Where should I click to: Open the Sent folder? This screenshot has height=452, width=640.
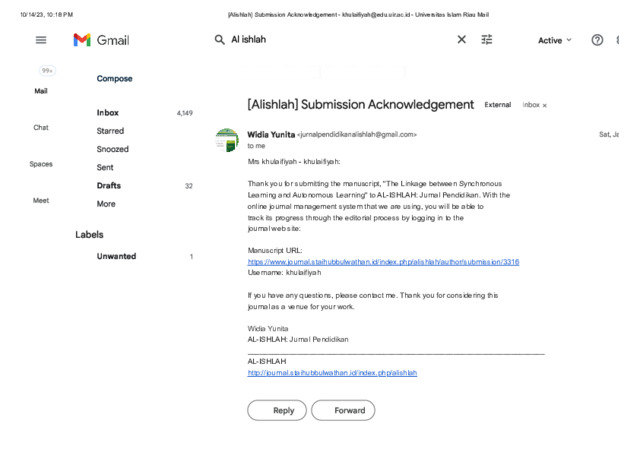coord(105,167)
